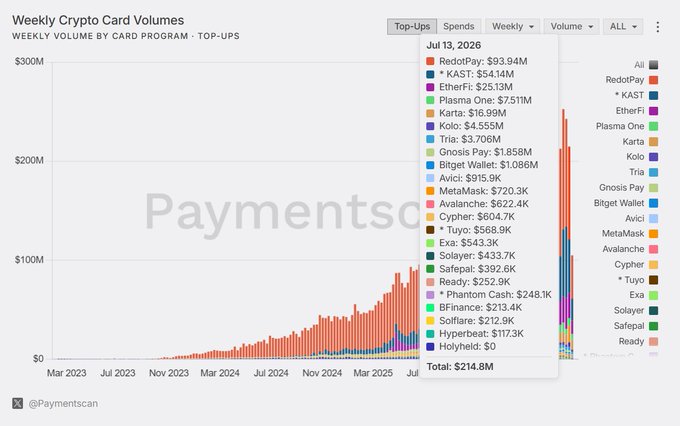
Task: Toggle Avalanche legend color swatch
Action: [654, 249]
